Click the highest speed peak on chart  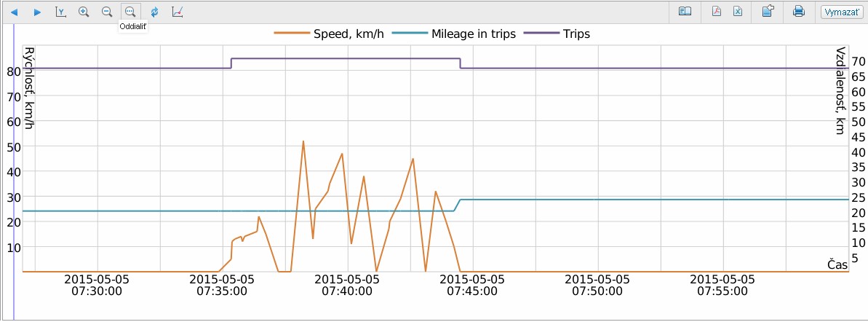(x=303, y=141)
